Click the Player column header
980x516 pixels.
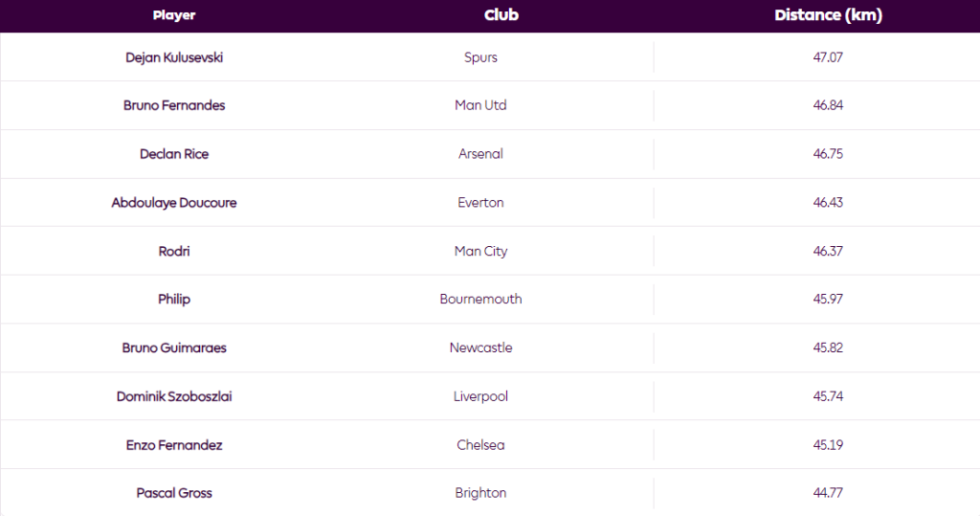coord(173,15)
